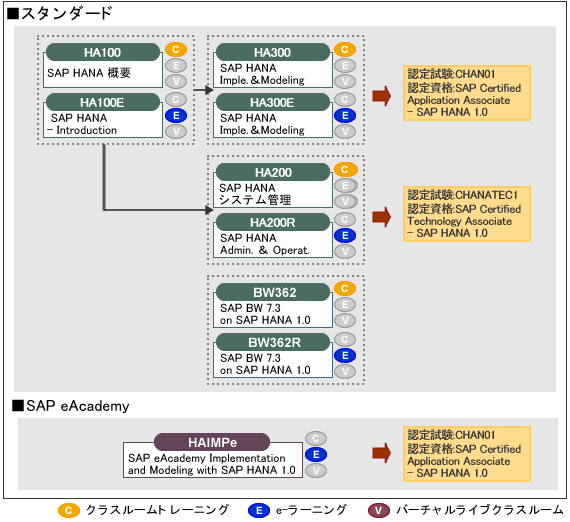Click gray E icon beside HA300
Image resolution: width=570 pixels, height=522 pixels.
(x=345, y=65)
